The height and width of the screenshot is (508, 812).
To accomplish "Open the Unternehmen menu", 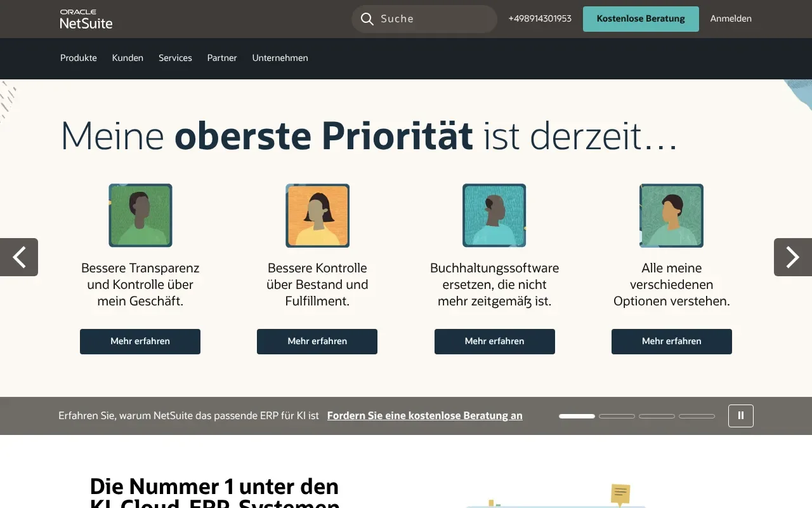I will 280,58.
